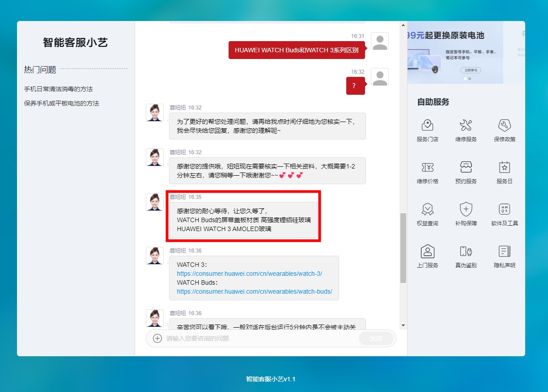The width and height of the screenshot is (548, 392).
Task: Focus the 请输入您要咨询的问题 input field
Action: point(259,338)
